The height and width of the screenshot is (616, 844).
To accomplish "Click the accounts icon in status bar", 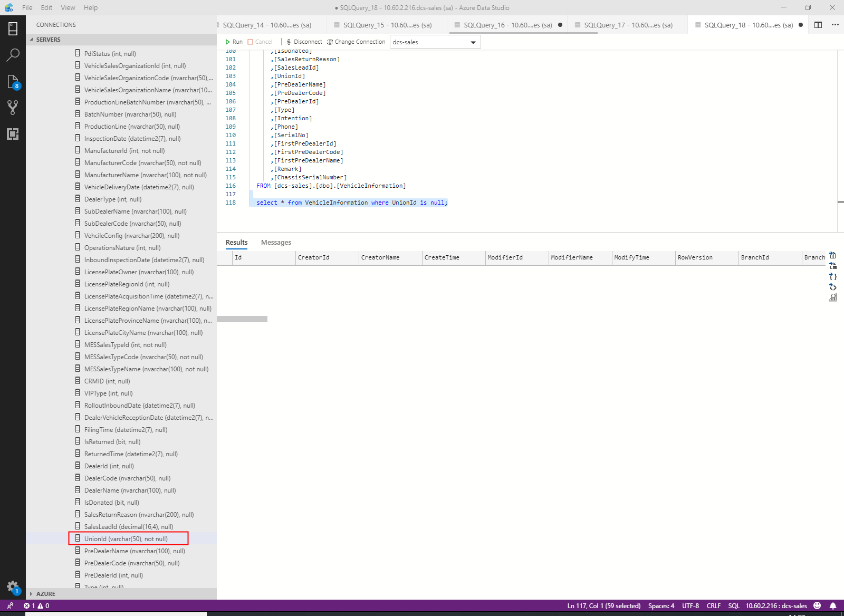I will (10, 605).
